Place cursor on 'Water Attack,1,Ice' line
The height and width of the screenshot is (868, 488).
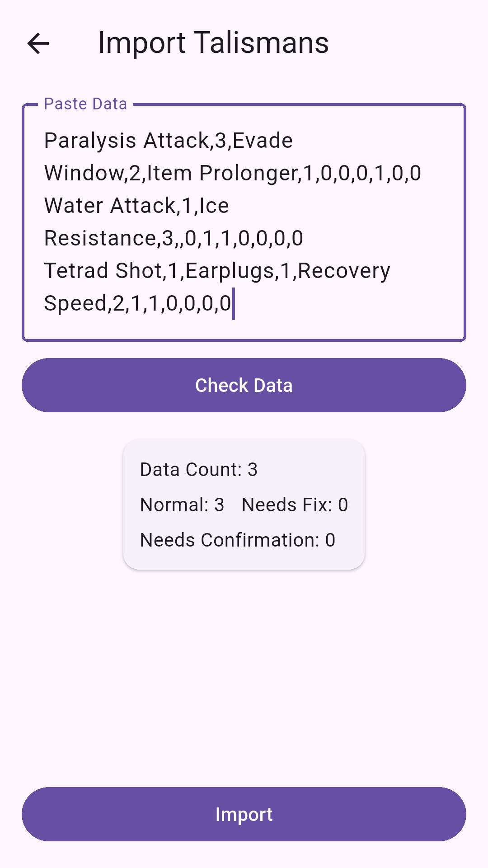coord(136,206)
